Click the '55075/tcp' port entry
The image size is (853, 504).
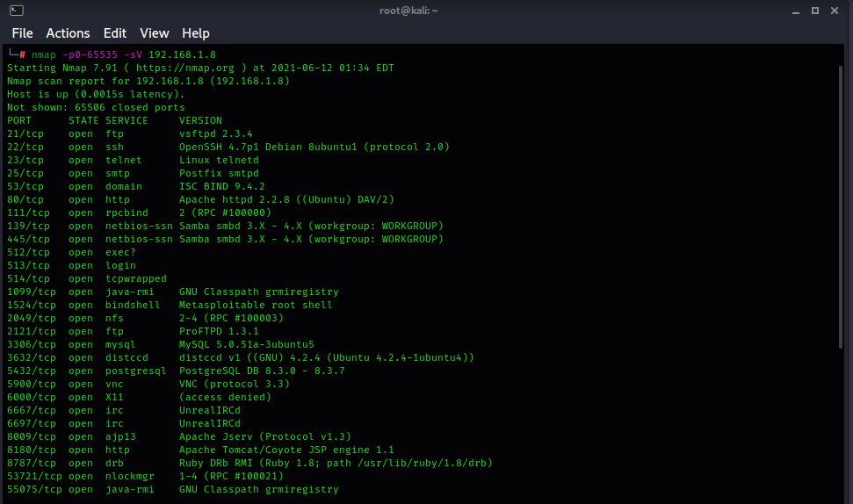[34, 489]
